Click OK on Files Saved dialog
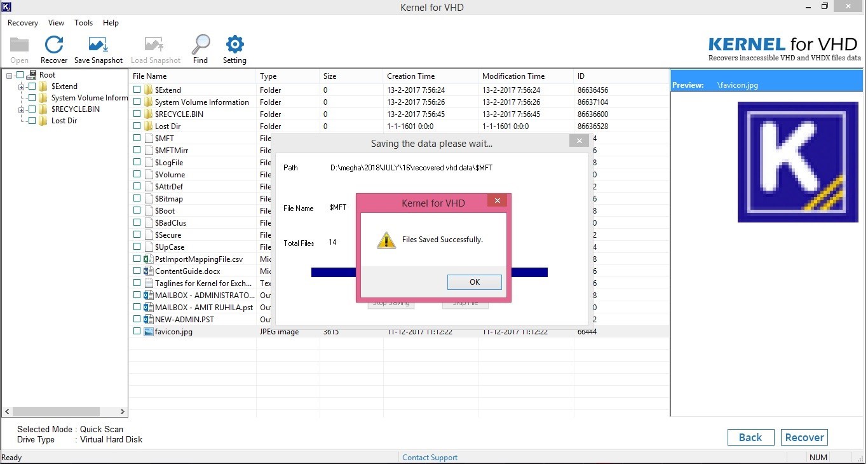 [474, 282]
